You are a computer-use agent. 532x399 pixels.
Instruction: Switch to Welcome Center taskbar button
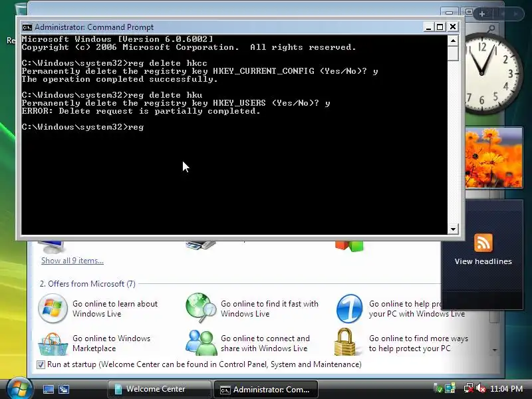point(159,389)
